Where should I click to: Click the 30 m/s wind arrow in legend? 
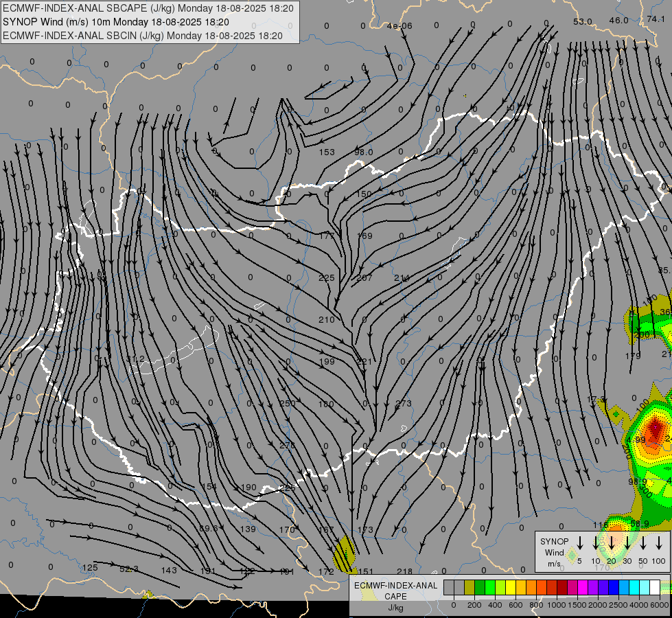[x=627, y=542]
